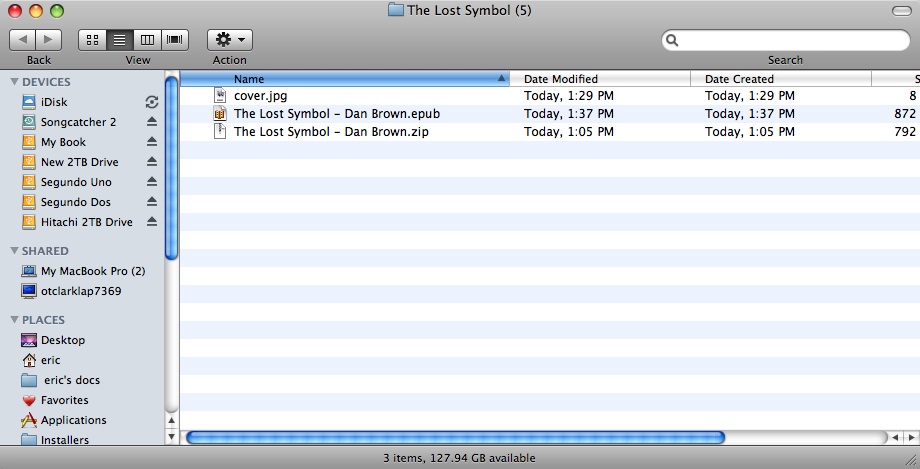This screenshot has height=469, width=920.
Task: Open Hitachi 2TB Drive in sidebar
Action: point(86,222)
